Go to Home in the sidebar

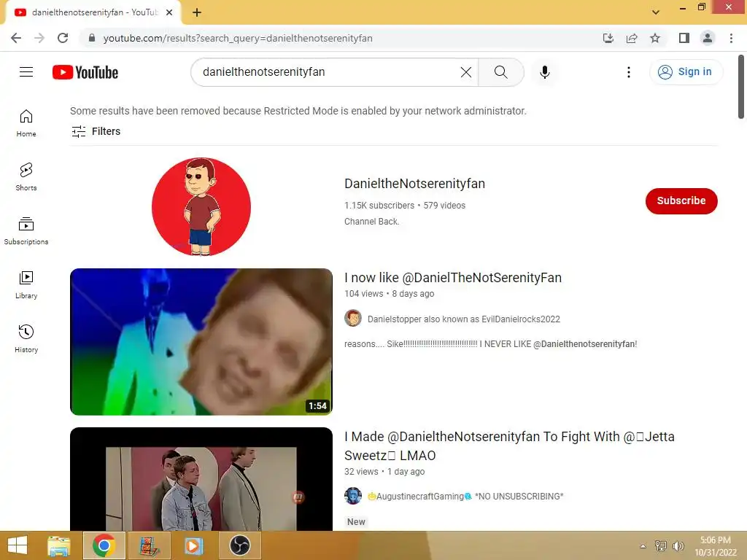tap(26, 123)
